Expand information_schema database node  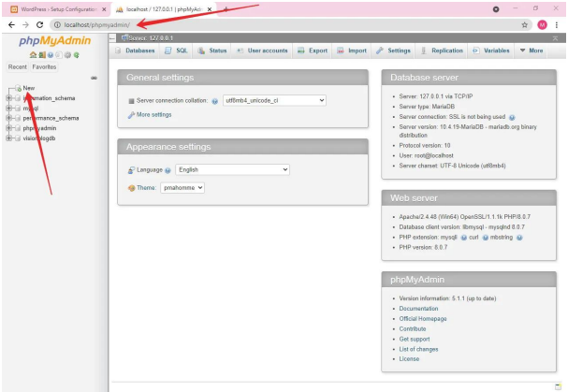[9, 98]
